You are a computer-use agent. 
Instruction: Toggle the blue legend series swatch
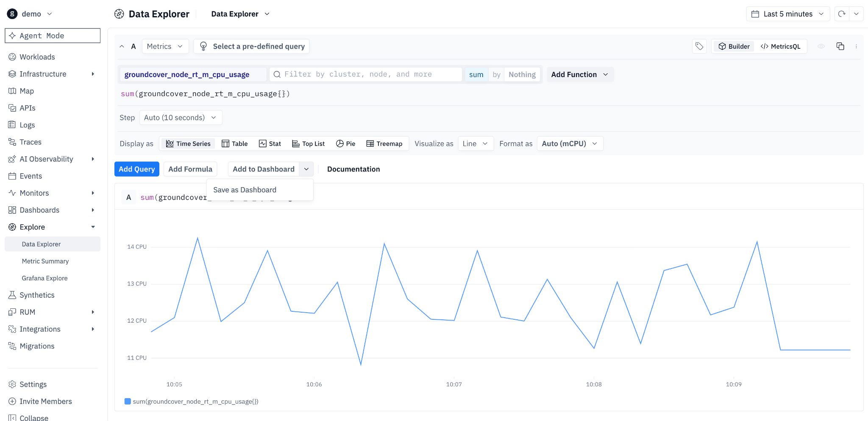128,402
